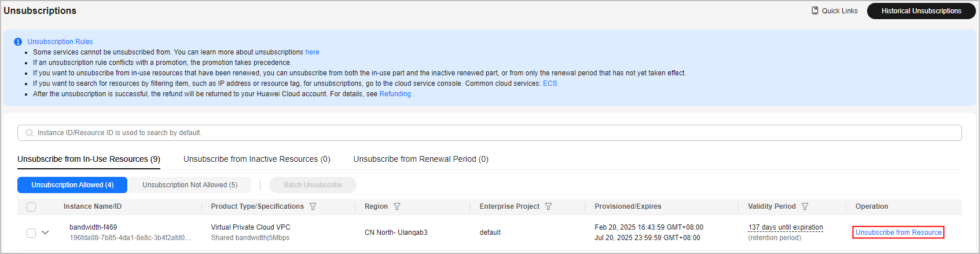The height and width of the screenshot is (254, 980).
Task: Switch to Unsubscribe from Renewal Period tab
Action: [421, 159]
